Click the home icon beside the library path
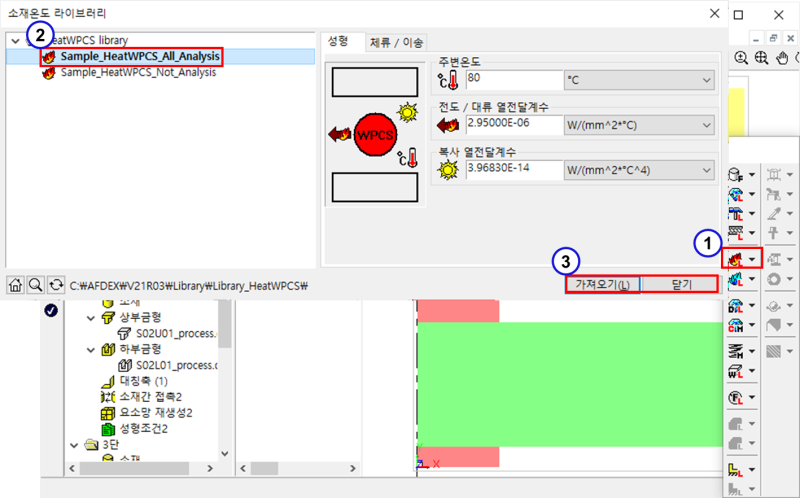This screenshot has width=800, height=498. pos(16,284)
